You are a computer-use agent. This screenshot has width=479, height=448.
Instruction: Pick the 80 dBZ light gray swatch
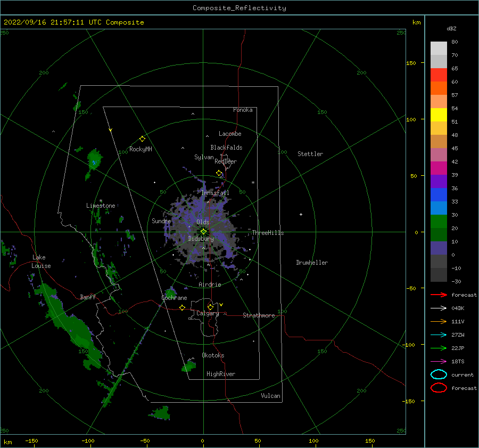click(439, 48)
